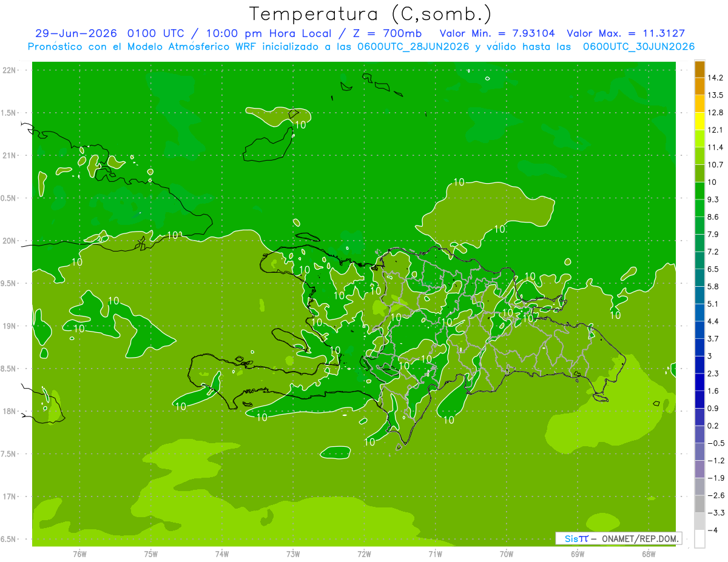Screen dimensions: 728x562
Task: Click the 7.9 colorbar label
Action: (x=714, y=235)
